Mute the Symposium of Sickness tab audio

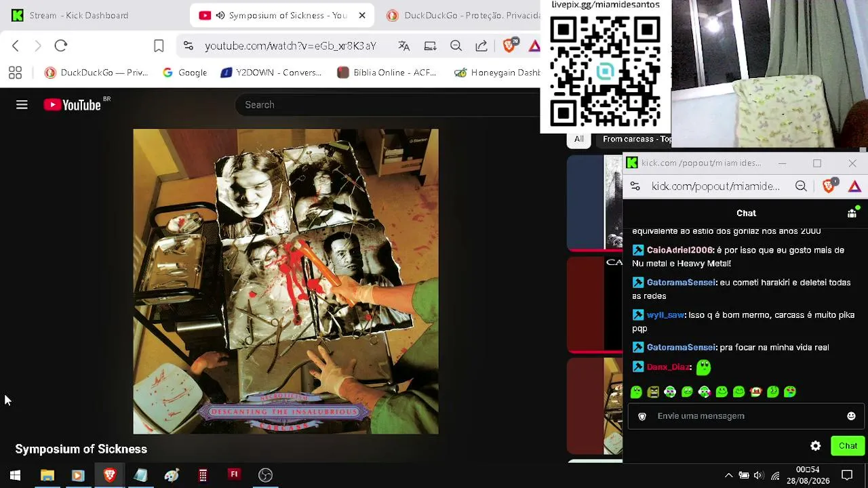[220, 16]
